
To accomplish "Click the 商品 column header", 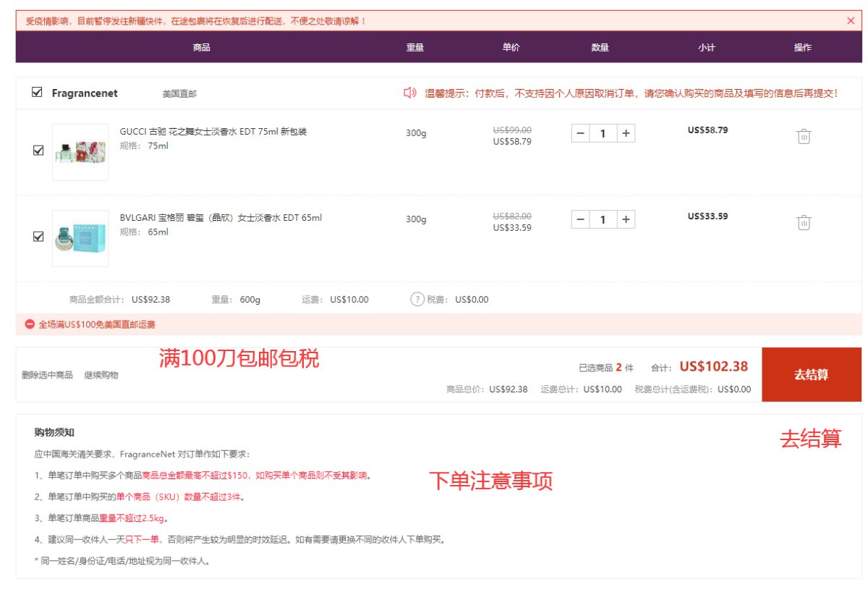I will pos(202,48).
